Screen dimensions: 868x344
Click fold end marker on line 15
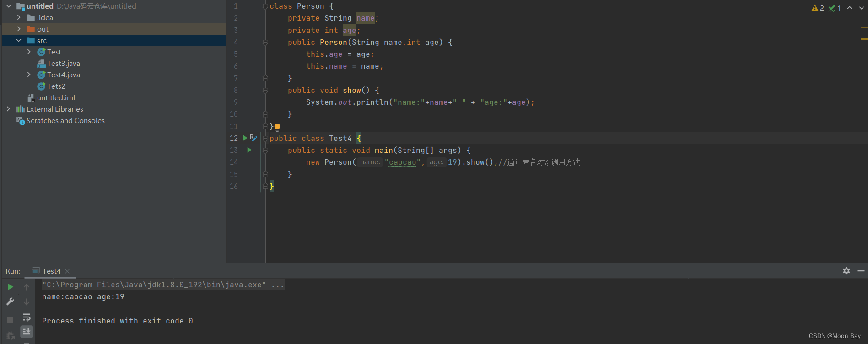tap(265, 174)
